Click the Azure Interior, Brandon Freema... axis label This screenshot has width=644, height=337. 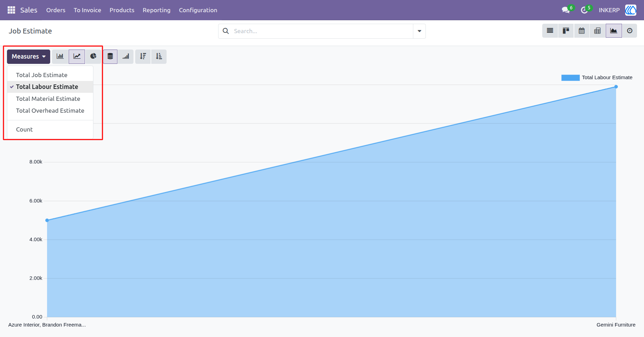tap(47, 325)
